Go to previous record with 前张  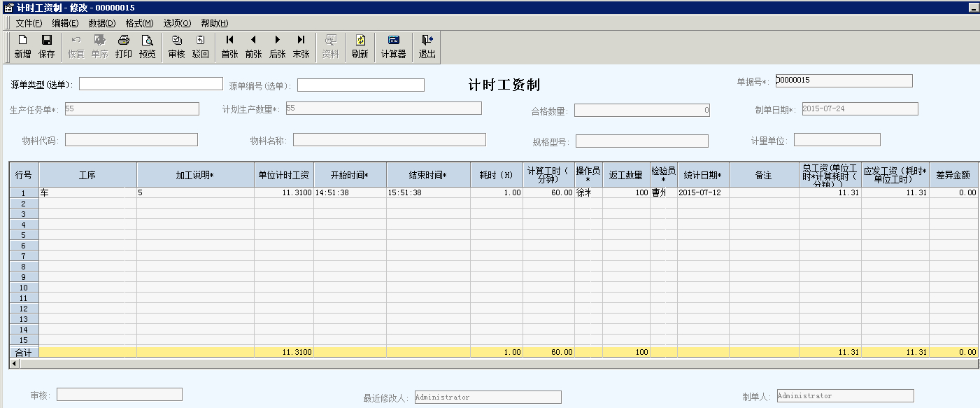[253, 47]
